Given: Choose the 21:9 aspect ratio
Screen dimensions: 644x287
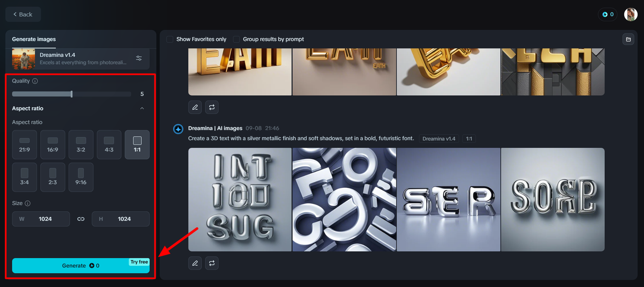Looking at the screenshot, I should tap(25, 145).
